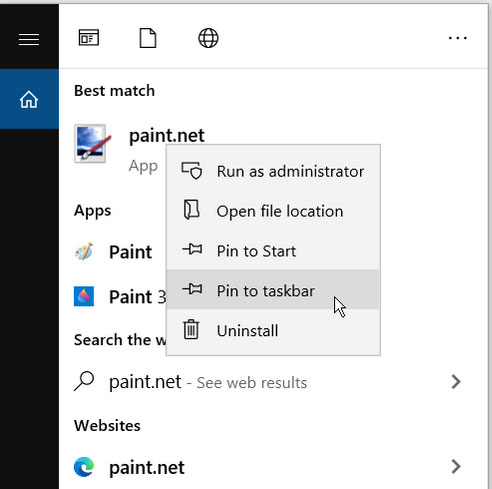Expand paint.net web results chevron

[456, 382]
